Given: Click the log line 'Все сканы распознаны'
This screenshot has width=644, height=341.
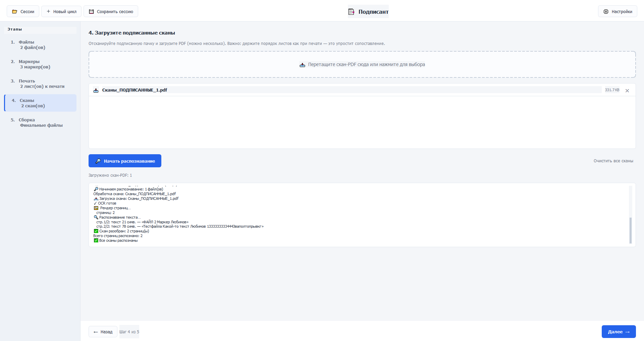Looking at the screenshot, I should click(x=116, y=241).
